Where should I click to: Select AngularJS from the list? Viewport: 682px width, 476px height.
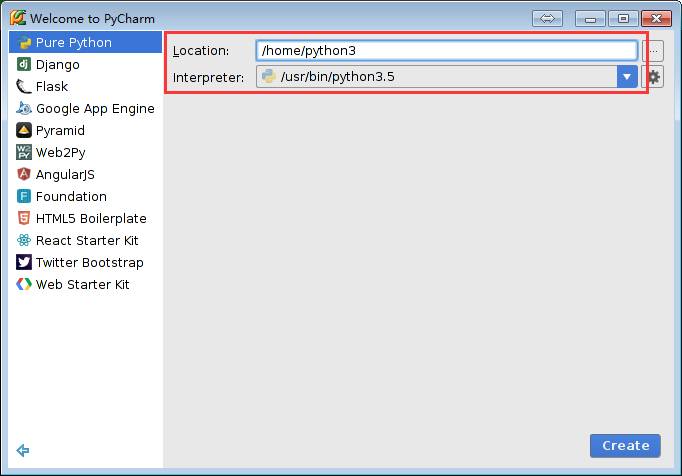coord(85,174)
